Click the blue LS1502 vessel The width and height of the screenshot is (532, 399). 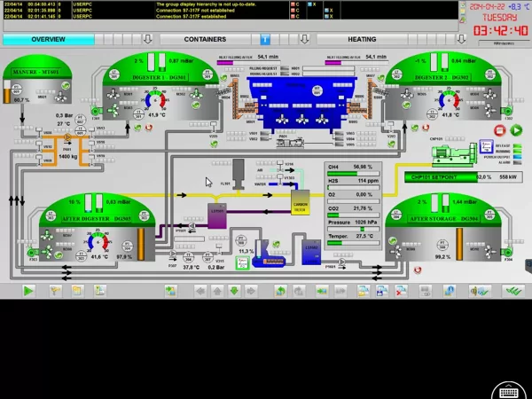311,252
